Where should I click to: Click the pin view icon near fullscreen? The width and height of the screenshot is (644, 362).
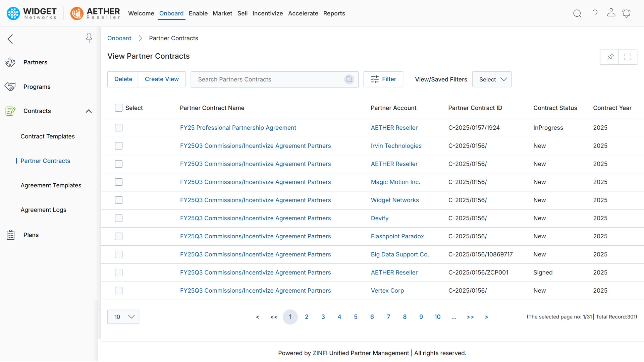(610, 57)
